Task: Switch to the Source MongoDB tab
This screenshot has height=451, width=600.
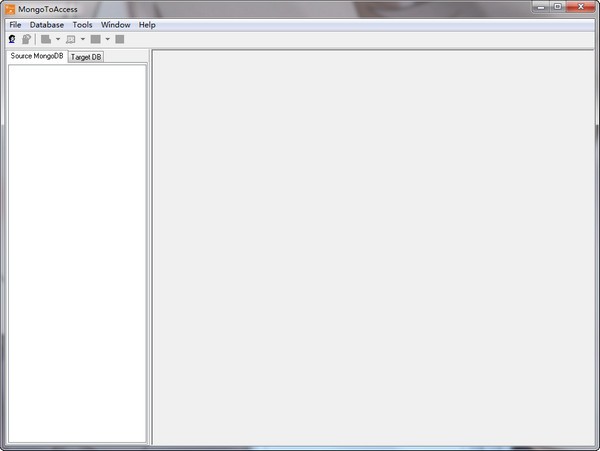Action: click(x=36, y=56)
